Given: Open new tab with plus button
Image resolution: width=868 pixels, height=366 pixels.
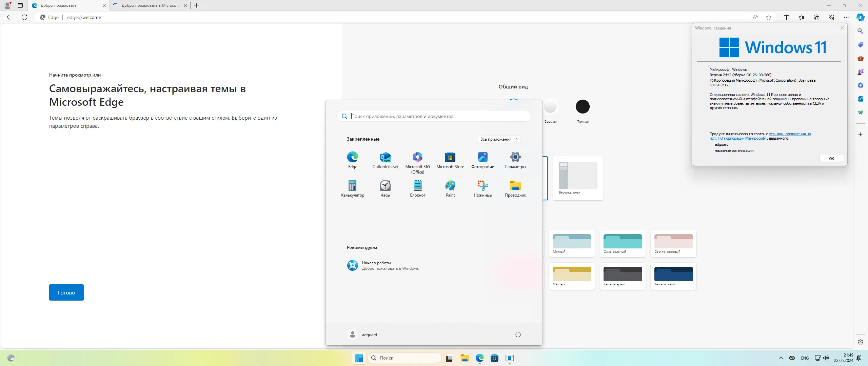Looking at the screenshot, I should click(x=196, y=5).
